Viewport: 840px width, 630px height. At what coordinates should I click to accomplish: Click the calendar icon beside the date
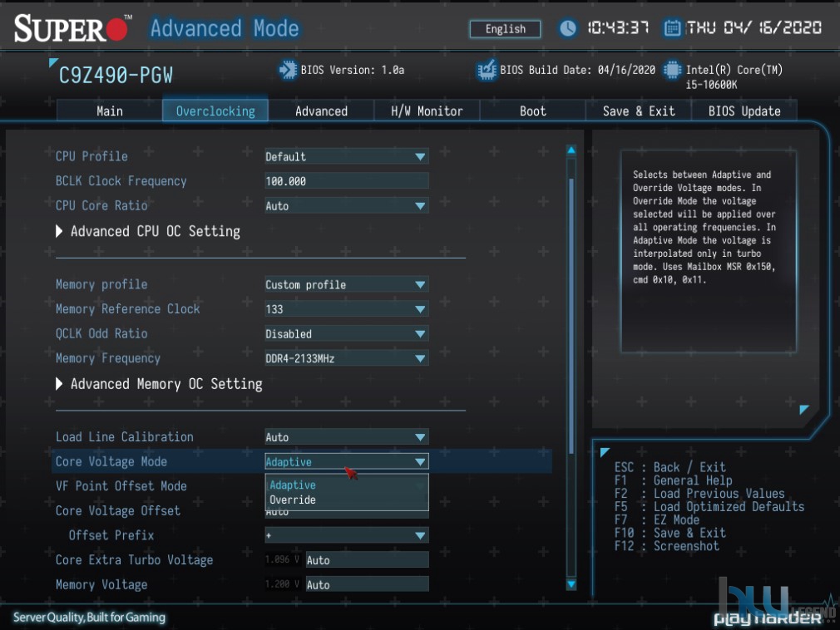(x=672, y=27)
